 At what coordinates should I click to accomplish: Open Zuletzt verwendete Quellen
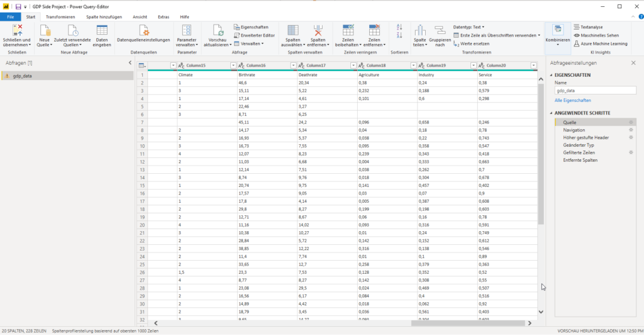click(72, 36)
